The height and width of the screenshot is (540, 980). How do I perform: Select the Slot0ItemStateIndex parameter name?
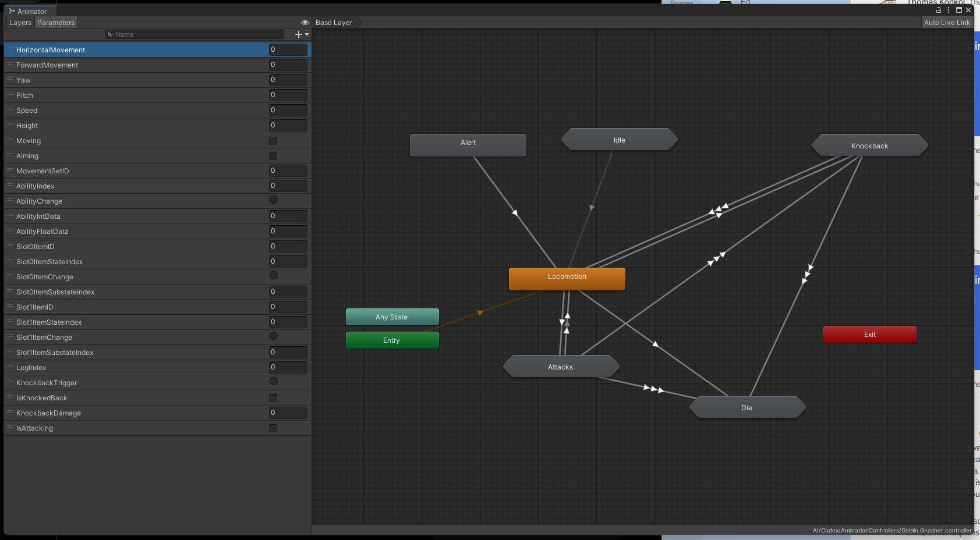click(49, 262)
